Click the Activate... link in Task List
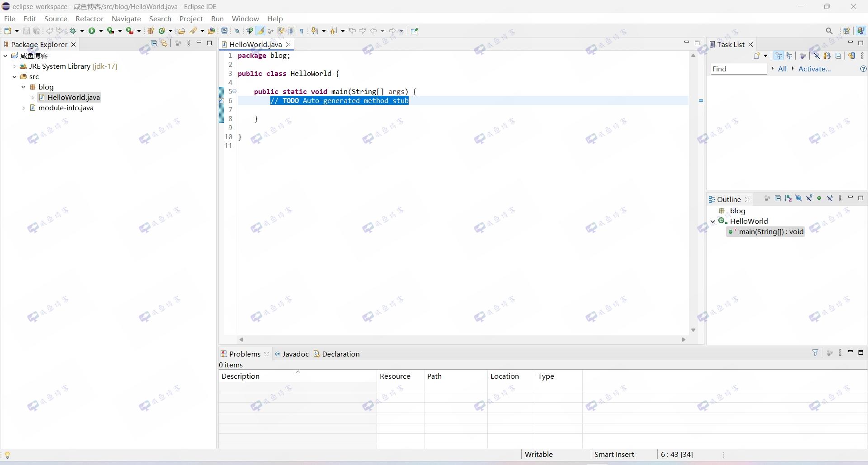The image size is (868, 465). click(x=814, y=69)
